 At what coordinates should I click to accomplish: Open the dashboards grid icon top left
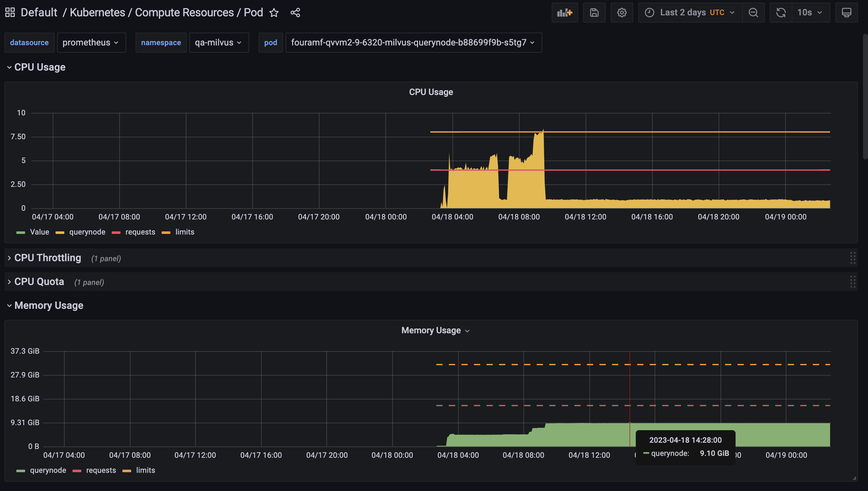pos(10,12)
